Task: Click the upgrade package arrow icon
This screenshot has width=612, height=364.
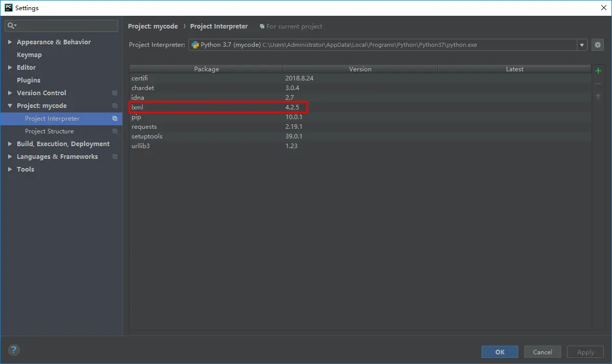Action: point(598,97)
